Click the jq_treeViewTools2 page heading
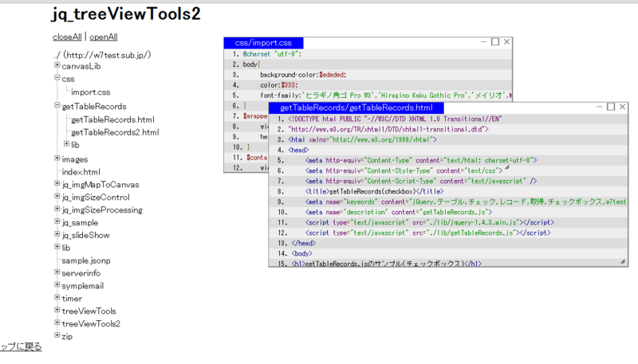This screenshot has width=638, height=364. (126, 14)
